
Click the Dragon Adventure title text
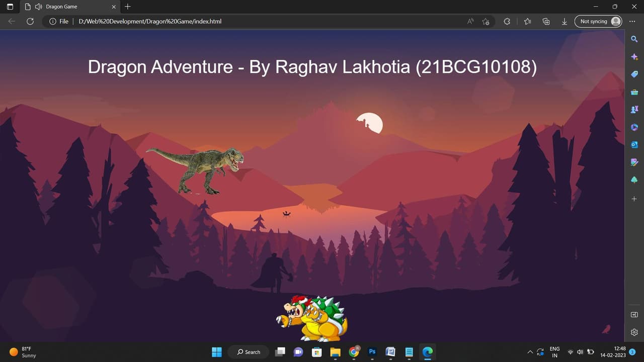pos(312,67)
